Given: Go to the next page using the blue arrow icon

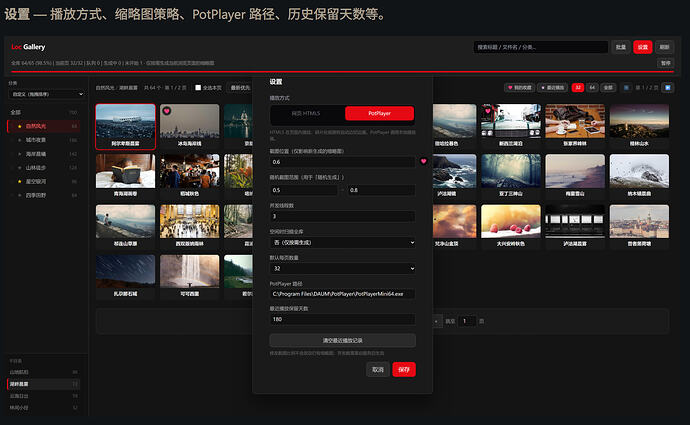Looking at the screenshot, I should pos(668,88).
